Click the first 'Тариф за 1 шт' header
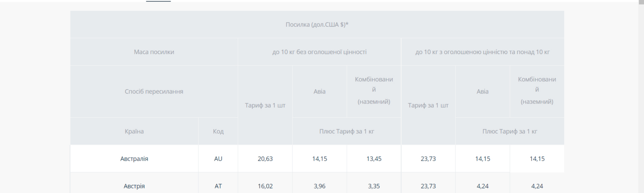Image resolution: width=644 pixels, height=193 pixels. (x=265, y=105)
